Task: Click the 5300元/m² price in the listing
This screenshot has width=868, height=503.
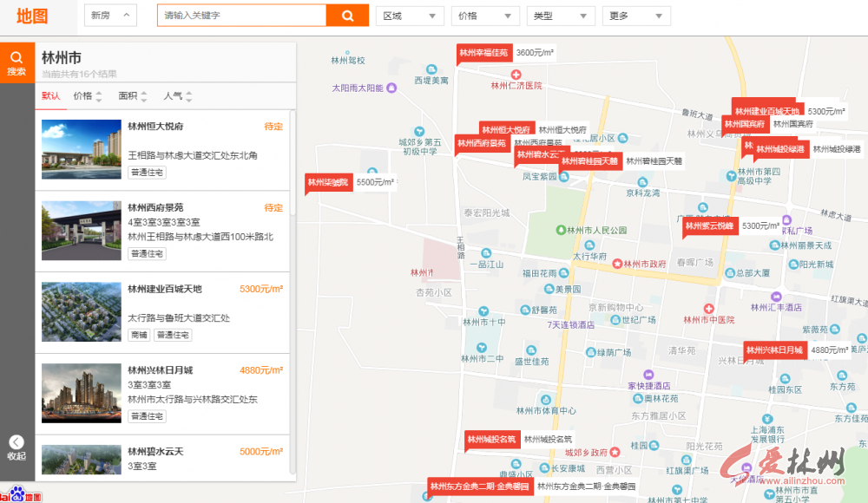Action: 261,289
